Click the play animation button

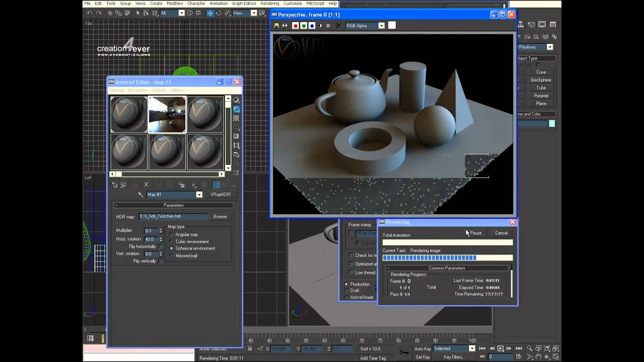pos(500,348)
